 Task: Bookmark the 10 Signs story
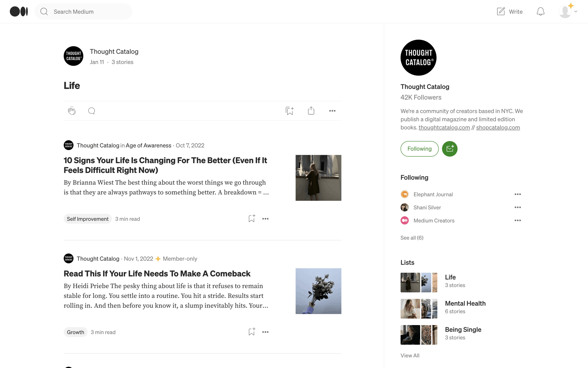251,219
